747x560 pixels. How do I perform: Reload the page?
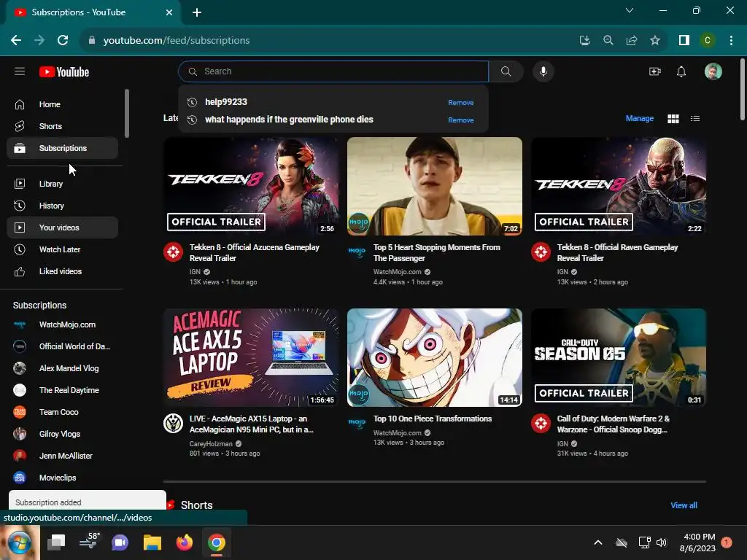click(63, 41)
